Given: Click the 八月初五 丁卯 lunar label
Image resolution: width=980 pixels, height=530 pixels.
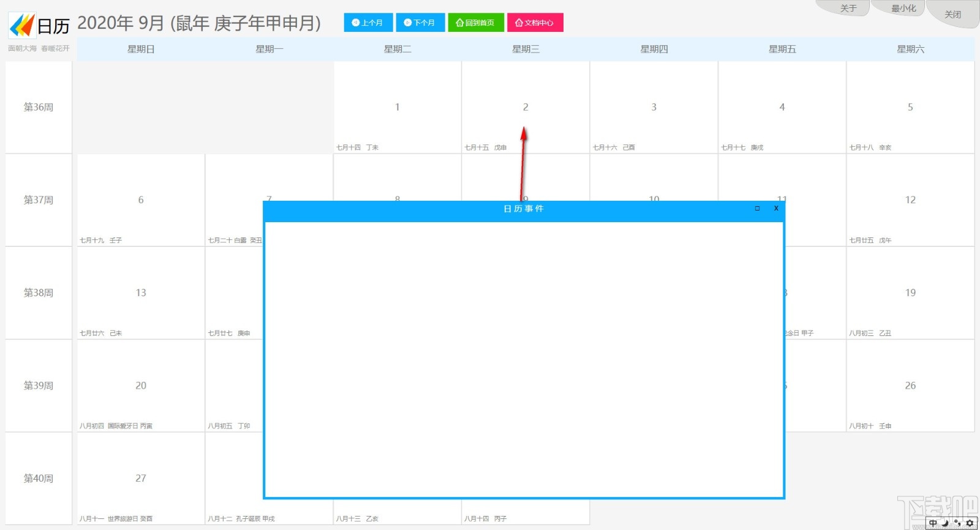Looking at the screenshot, I should [x=229, y=426].
